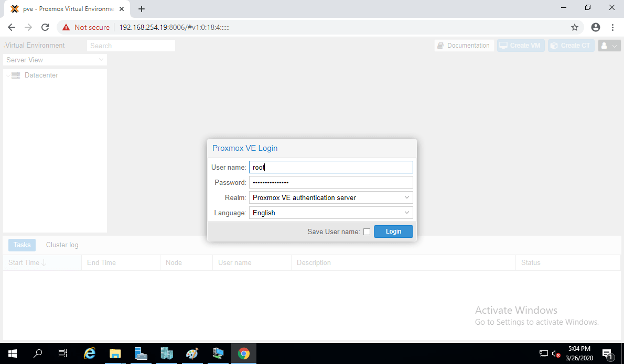Click the browser address bar URL
This screenshot has width=624, height=364.
point(174,27)
